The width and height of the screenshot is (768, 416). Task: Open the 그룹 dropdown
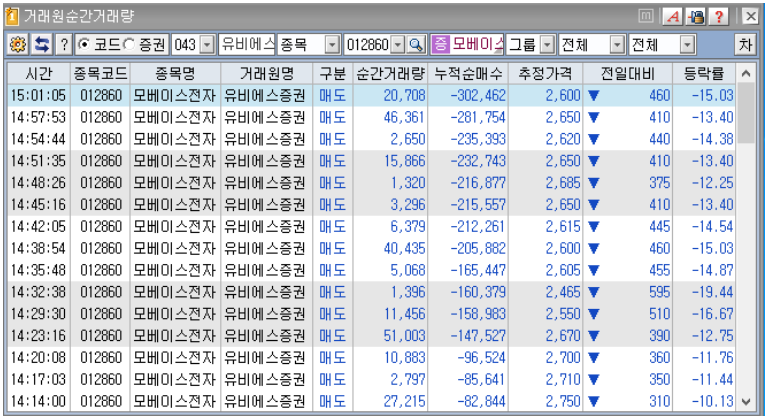pyautogui.click(x=548, y=45)
